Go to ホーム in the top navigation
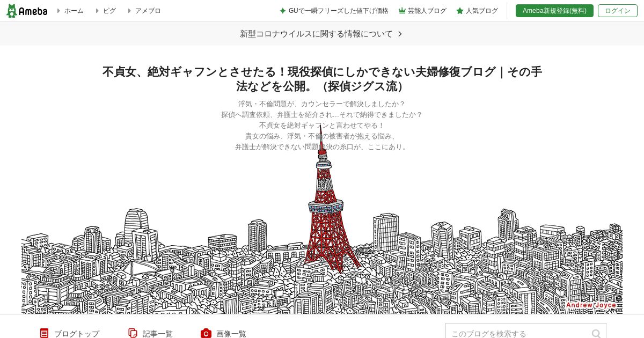 point(74,11)
